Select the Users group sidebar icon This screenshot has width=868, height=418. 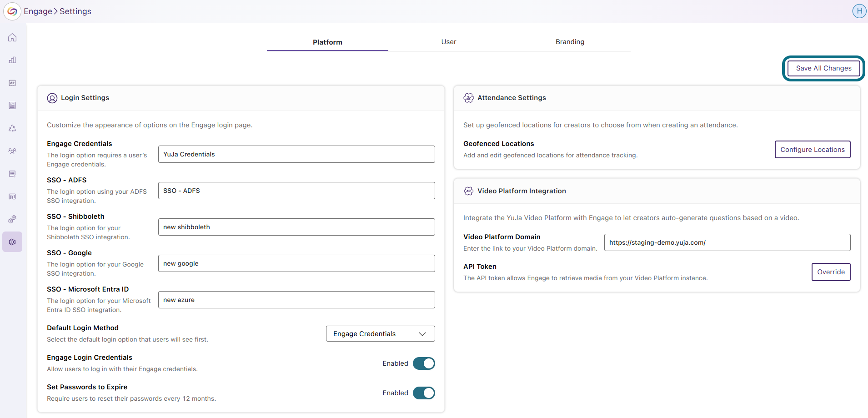12,151
